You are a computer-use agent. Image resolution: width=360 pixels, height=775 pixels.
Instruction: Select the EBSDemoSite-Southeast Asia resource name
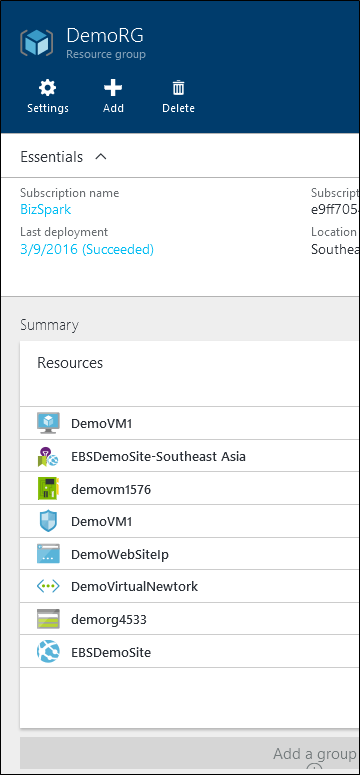click(x=158, y=456)
